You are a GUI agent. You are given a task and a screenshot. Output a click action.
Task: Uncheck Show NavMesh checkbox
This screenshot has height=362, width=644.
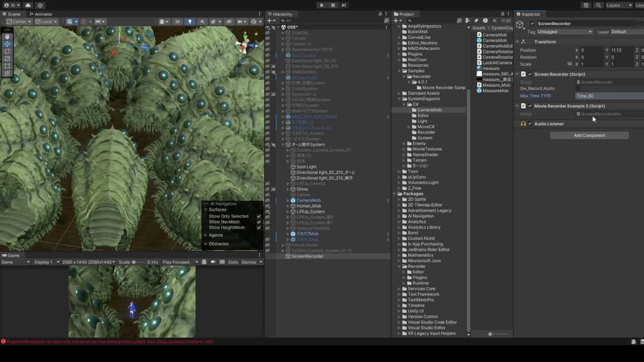coord(259,222)
